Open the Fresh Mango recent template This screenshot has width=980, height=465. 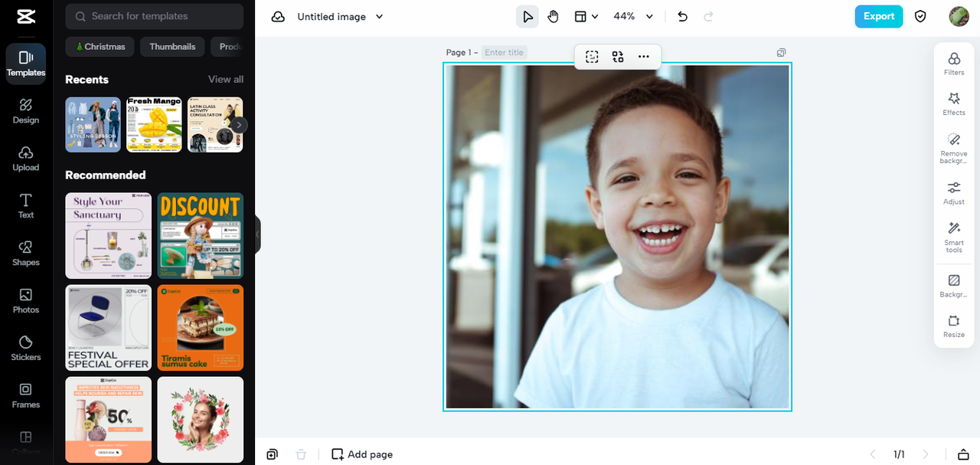pyautogui.click(x=154, y=125)
